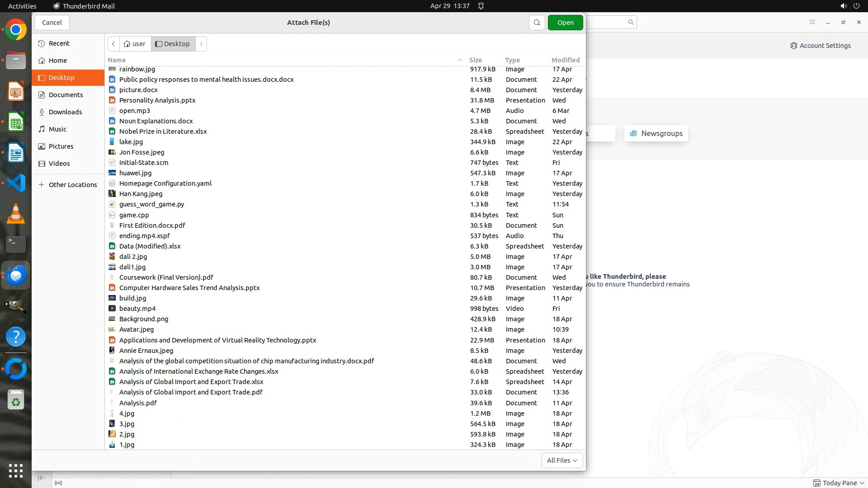Image resolution: width=868 pixels, height=488 pixels.
Task: Click the Today Pane calendar icon
Action: tap(817, 483)
